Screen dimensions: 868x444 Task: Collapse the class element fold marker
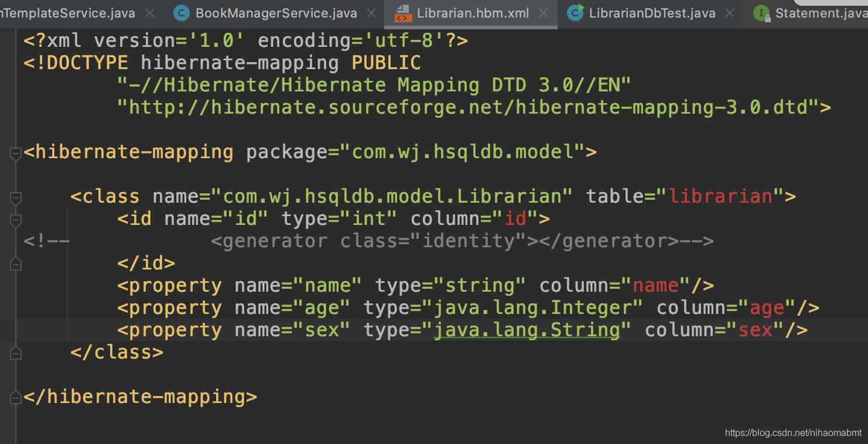[16, 198]
